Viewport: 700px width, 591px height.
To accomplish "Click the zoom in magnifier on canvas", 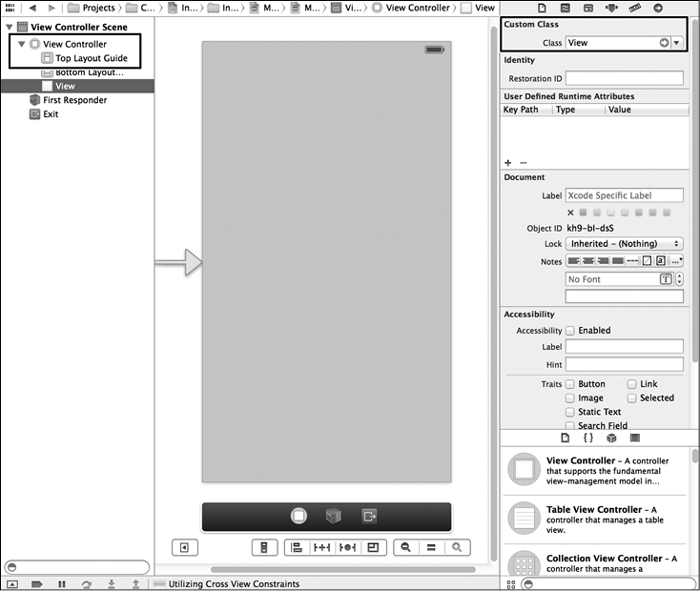I will [x=458, y=547].
